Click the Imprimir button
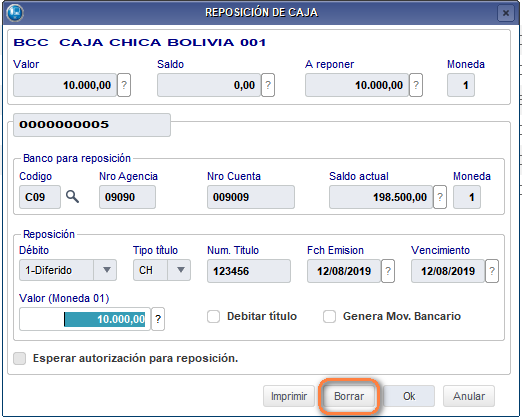Viewport: 522px width, 420px height. 289,396
